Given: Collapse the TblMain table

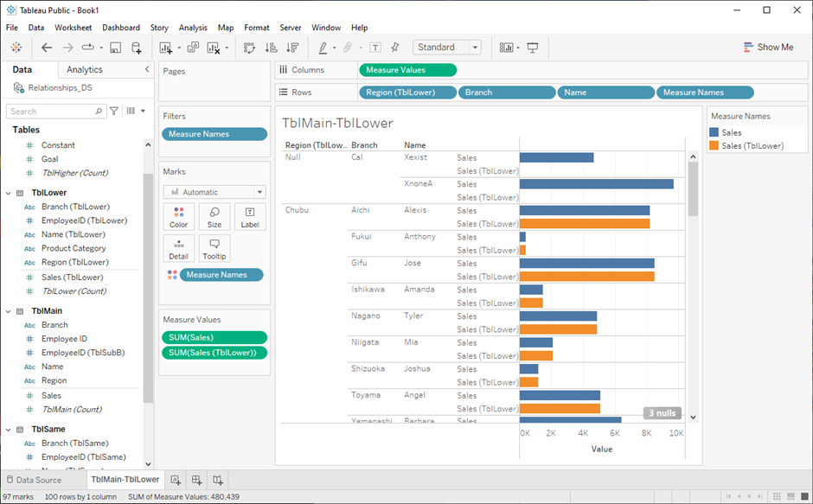Looking at the screenshot, I should [x=9, y=311].
